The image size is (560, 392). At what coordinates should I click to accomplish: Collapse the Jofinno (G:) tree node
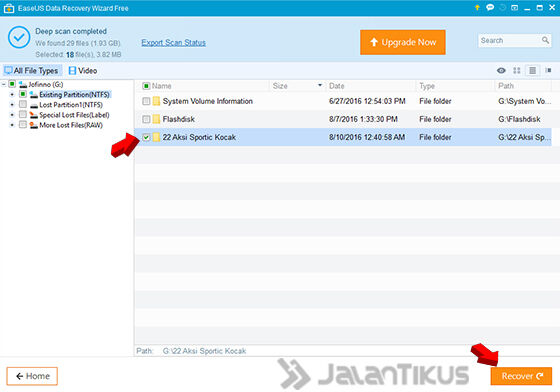tap(4, 85)
